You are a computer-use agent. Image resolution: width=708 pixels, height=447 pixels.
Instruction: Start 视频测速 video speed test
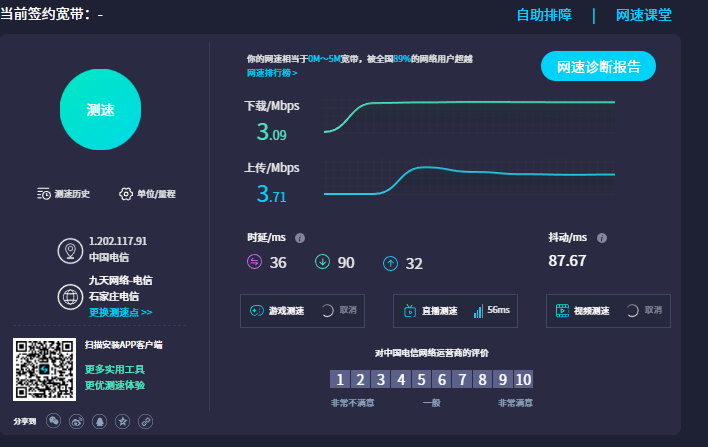tap(590, 311)
